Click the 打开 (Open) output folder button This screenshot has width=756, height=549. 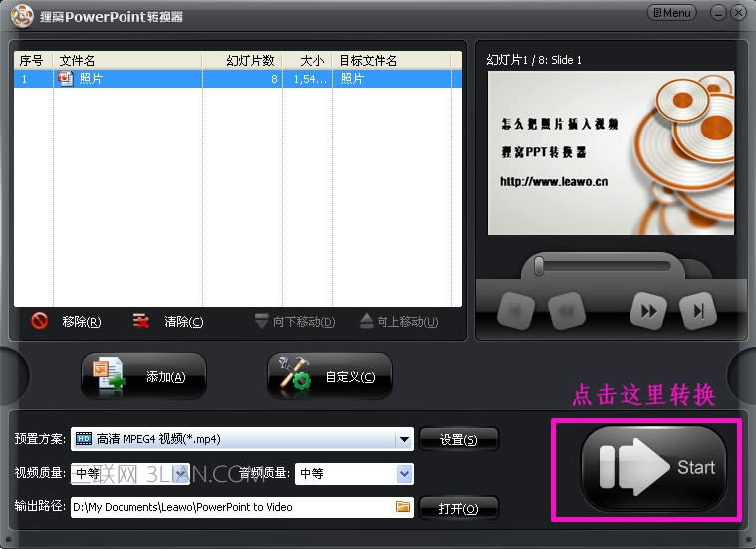coord(458,508)
